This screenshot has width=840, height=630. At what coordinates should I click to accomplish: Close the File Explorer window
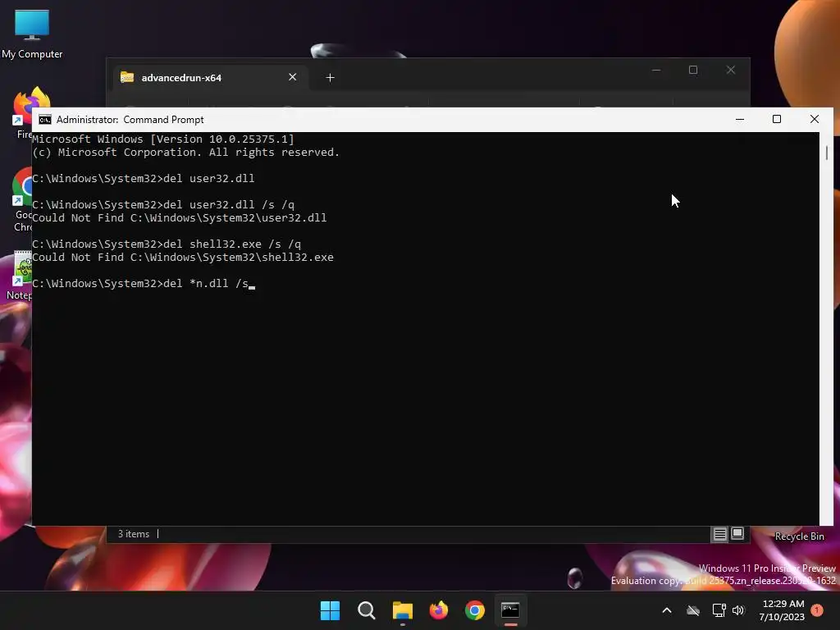point(731,71)
